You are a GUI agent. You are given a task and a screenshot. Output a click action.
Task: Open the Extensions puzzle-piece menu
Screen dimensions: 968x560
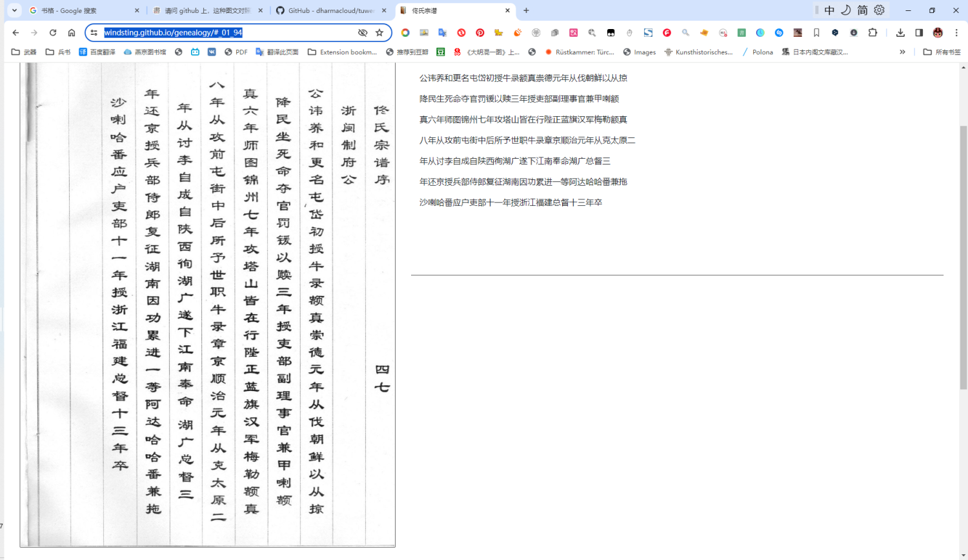873,32
